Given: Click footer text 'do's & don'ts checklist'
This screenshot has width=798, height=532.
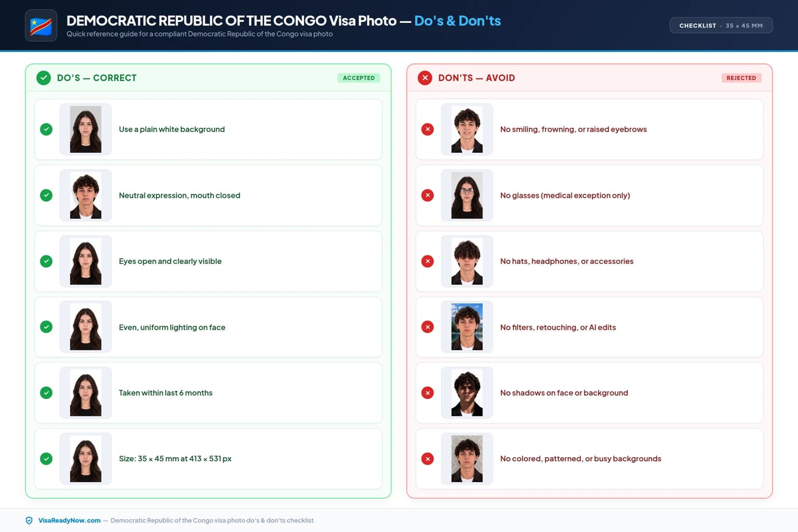Looking at the screenshot, I should click(x=280, y=521).
